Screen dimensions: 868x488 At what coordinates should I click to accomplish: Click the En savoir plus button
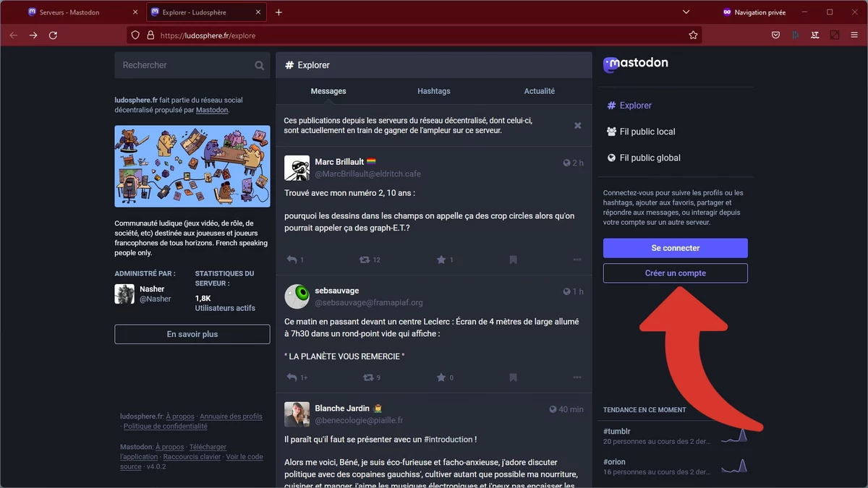192,334
